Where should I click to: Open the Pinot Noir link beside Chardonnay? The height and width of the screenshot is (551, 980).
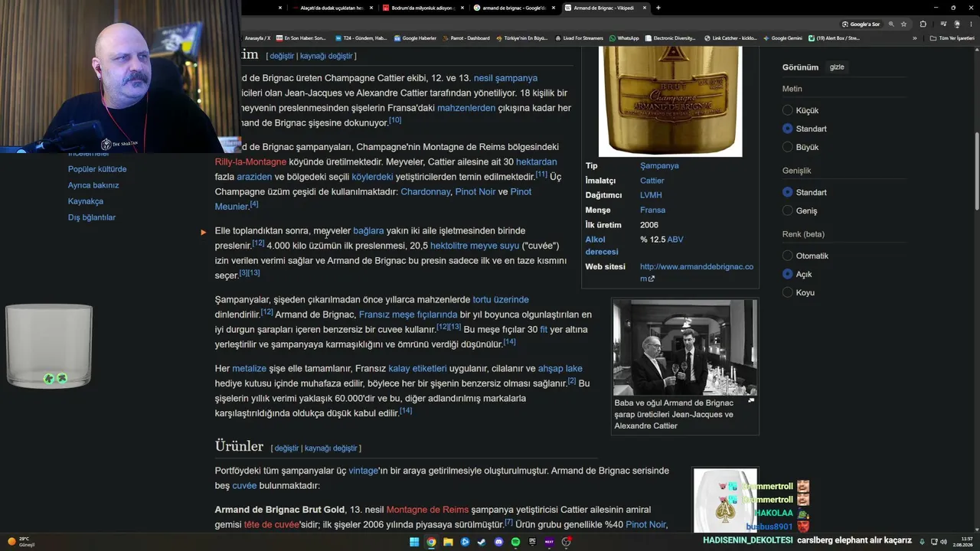475,191
